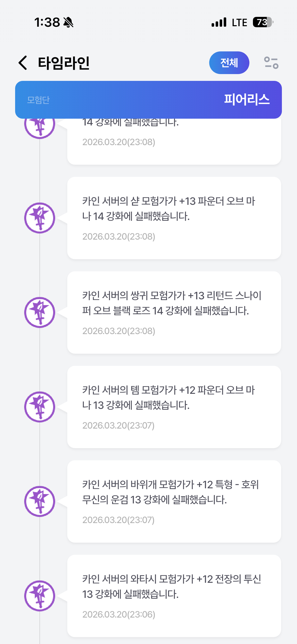Tap the 피어리스 adventure group name
Image resolution: width=297 pixels, height=644 pixels.
(247, 100)
